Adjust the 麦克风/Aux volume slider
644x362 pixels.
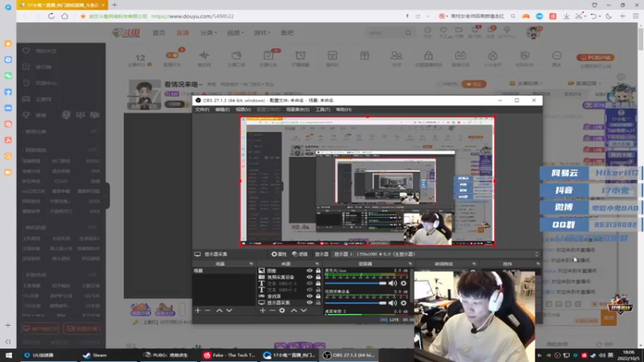click(x=356, y=283)
